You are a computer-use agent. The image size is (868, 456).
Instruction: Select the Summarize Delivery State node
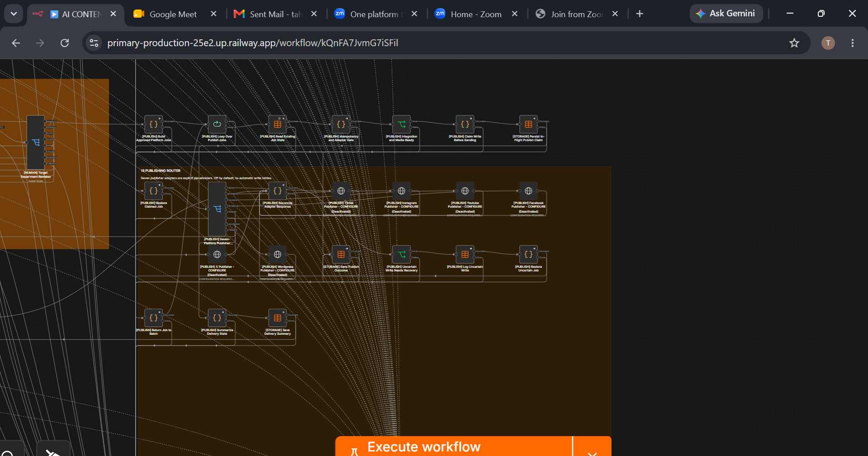217,318
